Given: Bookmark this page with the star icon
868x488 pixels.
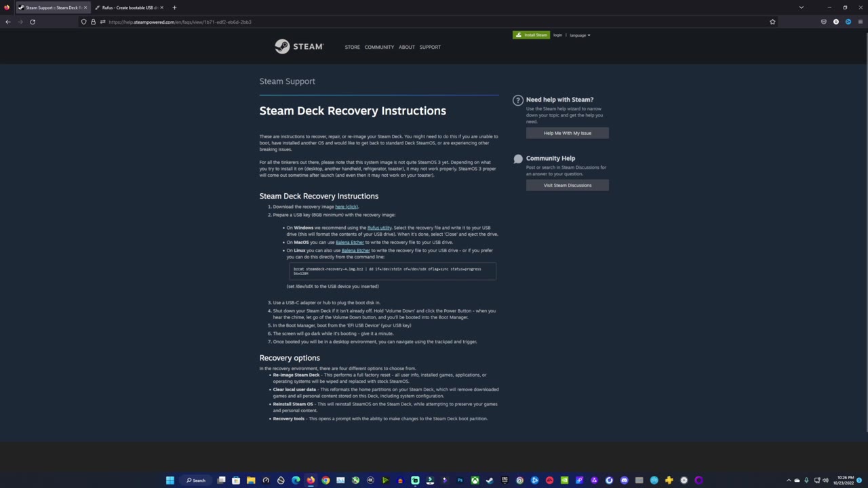Looking at the screenshot, I should (x=772, y=22).
